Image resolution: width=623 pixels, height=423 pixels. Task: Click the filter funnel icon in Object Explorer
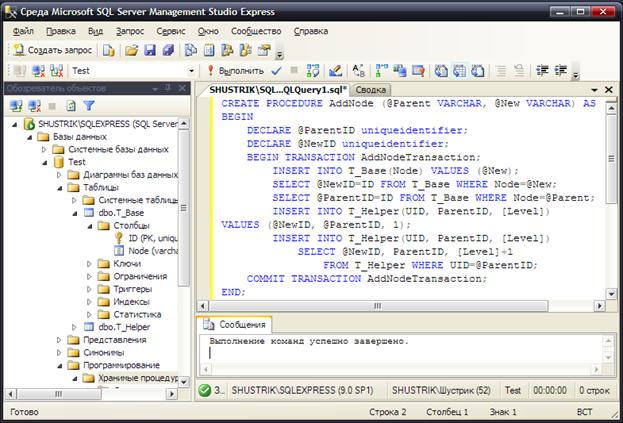click(89, 106)
